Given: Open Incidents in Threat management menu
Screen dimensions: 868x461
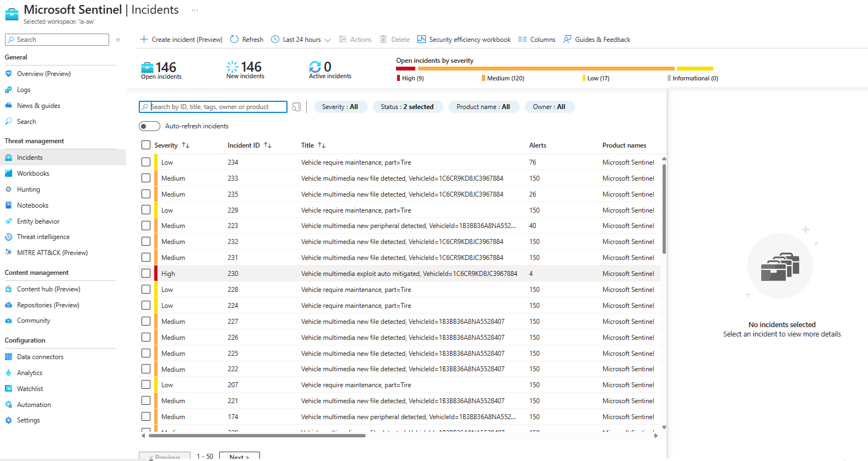Looking at the screenshot, I should pyautogui.click(x=63, y=158).
